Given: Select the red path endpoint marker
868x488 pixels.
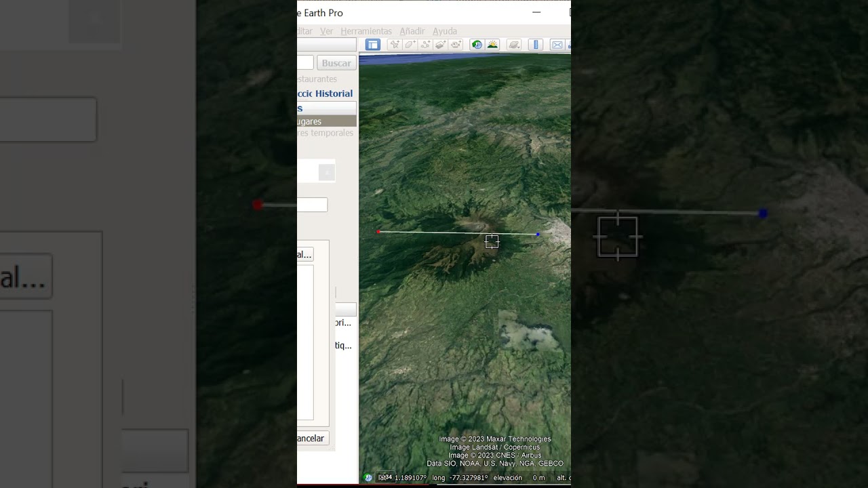Looking at the screenshot, I should click(x=378, y=232).
